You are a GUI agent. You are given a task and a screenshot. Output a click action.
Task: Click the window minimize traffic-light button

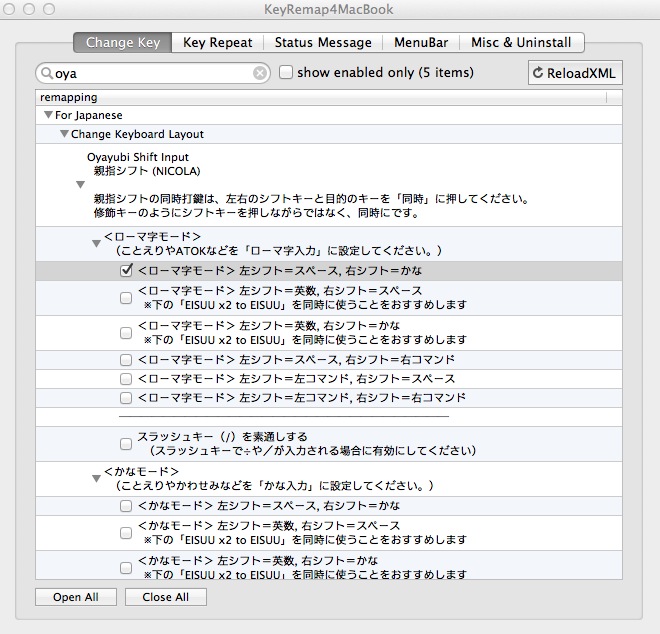pos(29,9)
